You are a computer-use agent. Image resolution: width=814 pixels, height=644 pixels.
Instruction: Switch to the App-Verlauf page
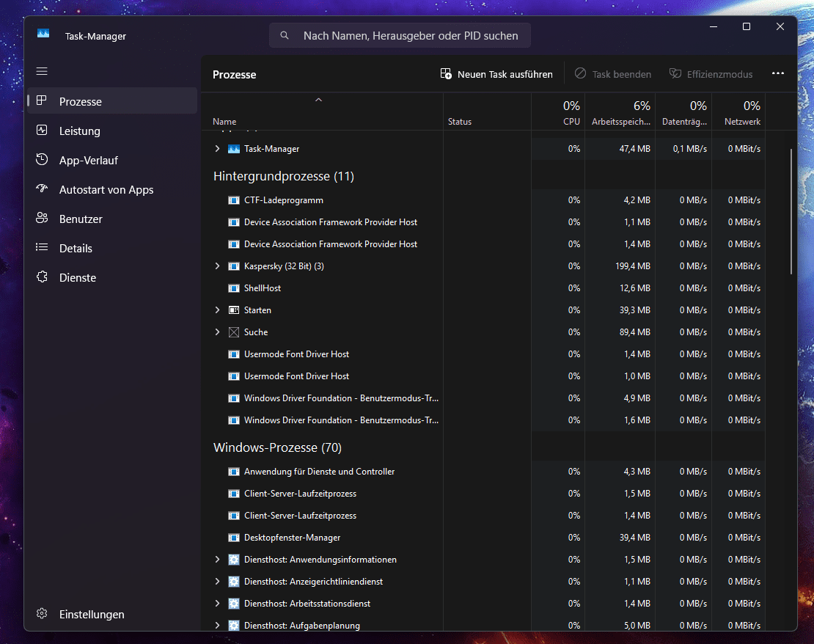click(113, 160)
